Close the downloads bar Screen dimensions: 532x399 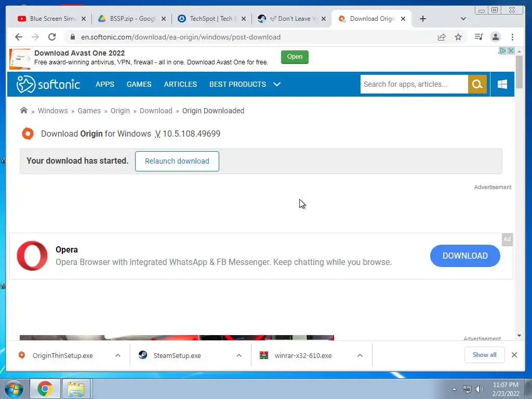pos(514,355)
